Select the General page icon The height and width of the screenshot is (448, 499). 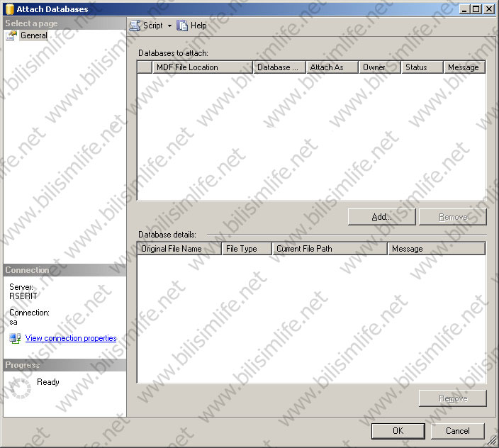tap(11, 35)
